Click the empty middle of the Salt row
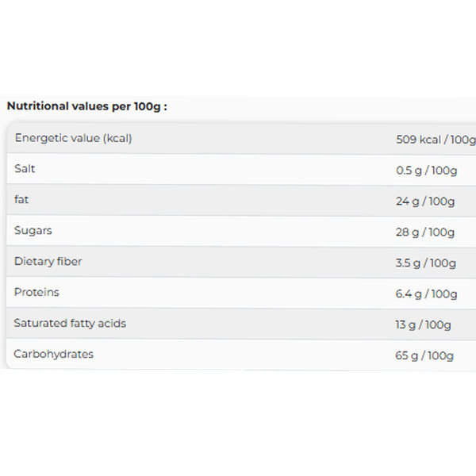Viewport: 476px width, 476px height. click(214, 170)
